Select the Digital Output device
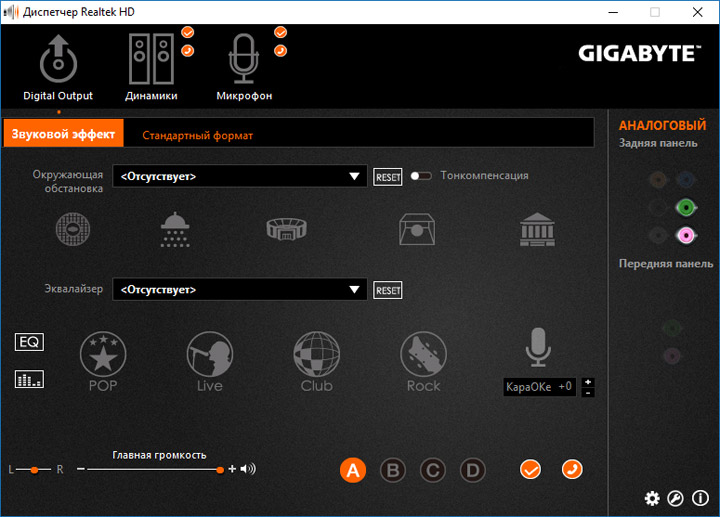This screenshot has height=517, width=720. coord(58,67)
